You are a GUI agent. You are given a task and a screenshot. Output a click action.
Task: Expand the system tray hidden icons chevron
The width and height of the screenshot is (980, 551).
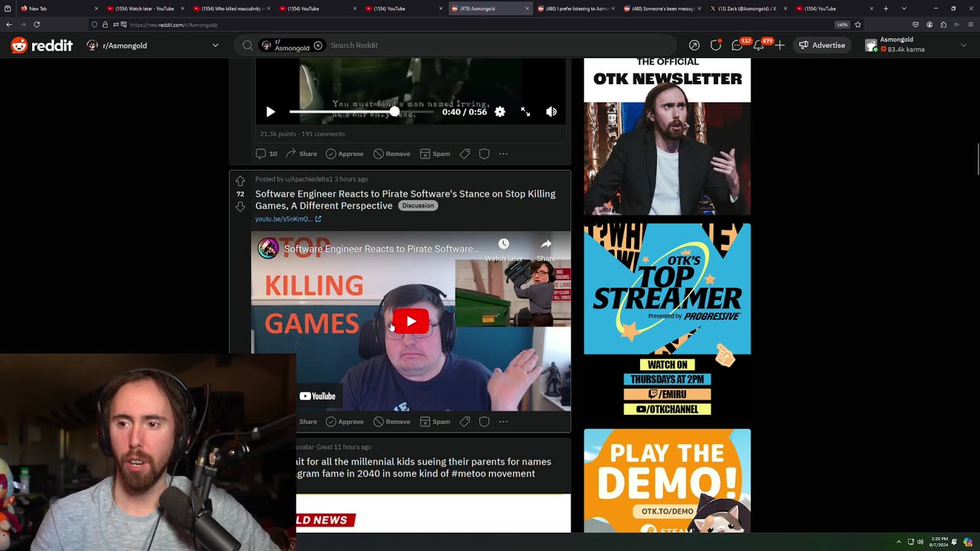(899, 542)
